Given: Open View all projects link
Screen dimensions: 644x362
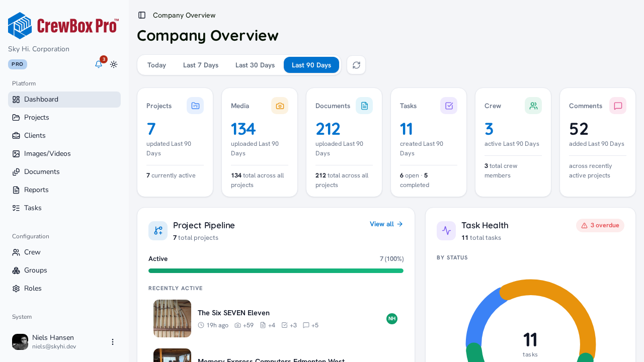Looking at the screenshot, I should [386, 224].
